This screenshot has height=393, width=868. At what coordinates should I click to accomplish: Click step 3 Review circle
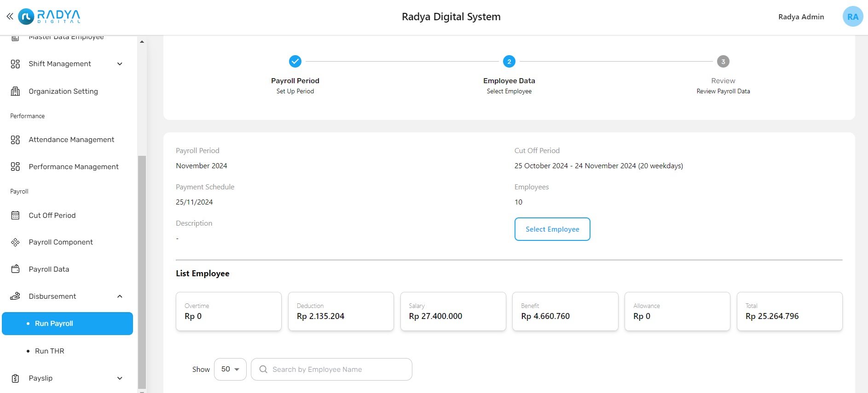[723, 61]
